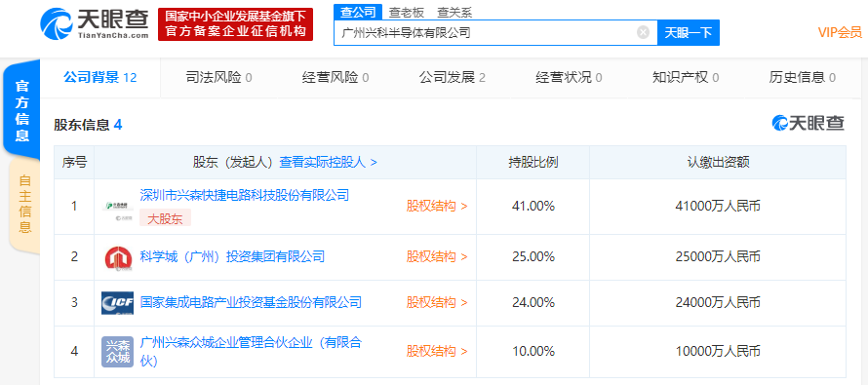This screenshot has height=385, width=868.
Task: Click the red 官方备案企业征信机构 banner
Action: [x=235, y=24]
